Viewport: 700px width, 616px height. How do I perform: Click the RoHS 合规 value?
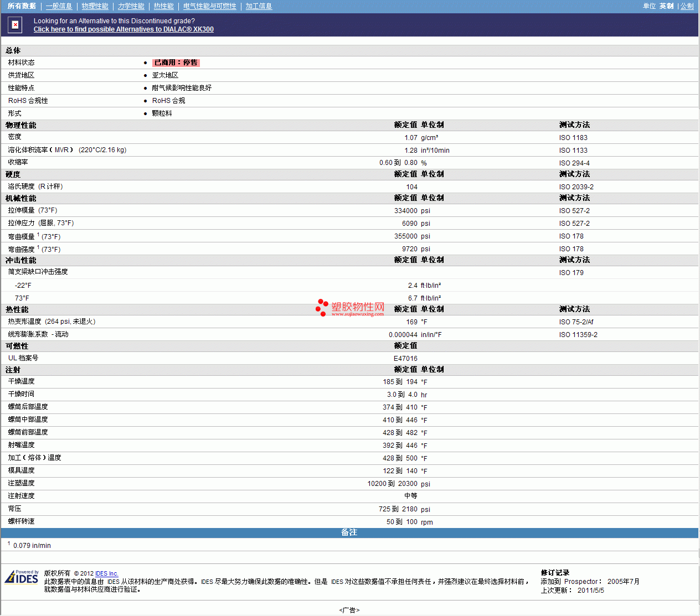point(169,101)
